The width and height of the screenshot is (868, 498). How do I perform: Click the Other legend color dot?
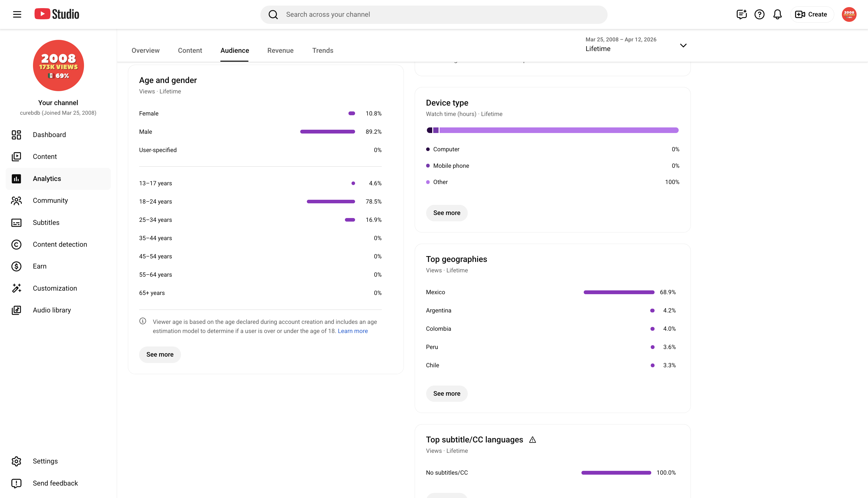coord(428,182)
